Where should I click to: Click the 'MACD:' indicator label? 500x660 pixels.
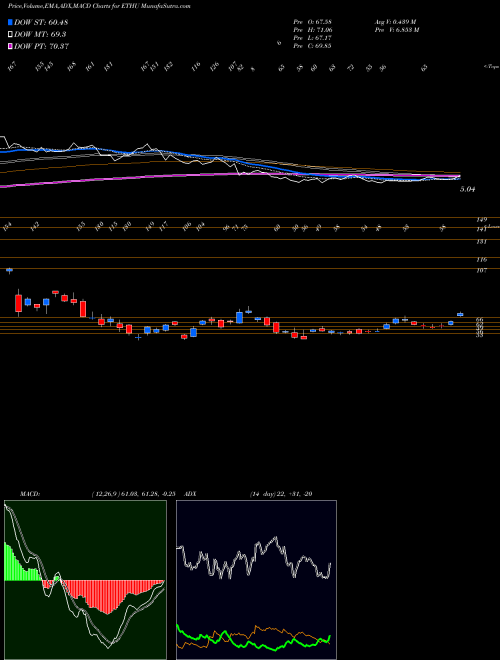[x=29, y=494]
